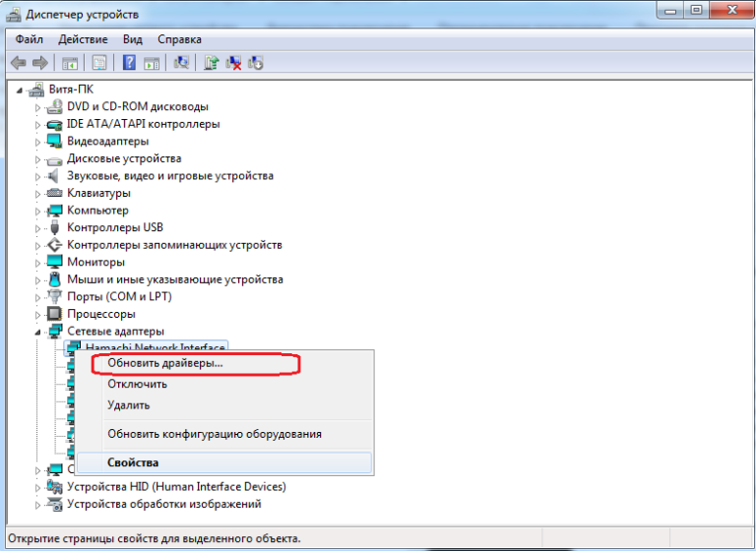This screenshot has height=551, width=756.
Task: Select the Клавиатуры tree item
Action: point(98,194)
